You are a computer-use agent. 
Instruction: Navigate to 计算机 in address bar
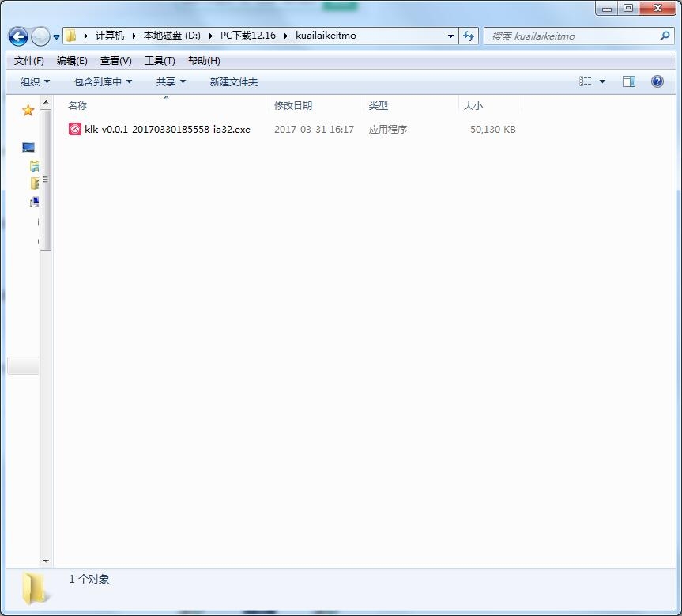point(110,36)
